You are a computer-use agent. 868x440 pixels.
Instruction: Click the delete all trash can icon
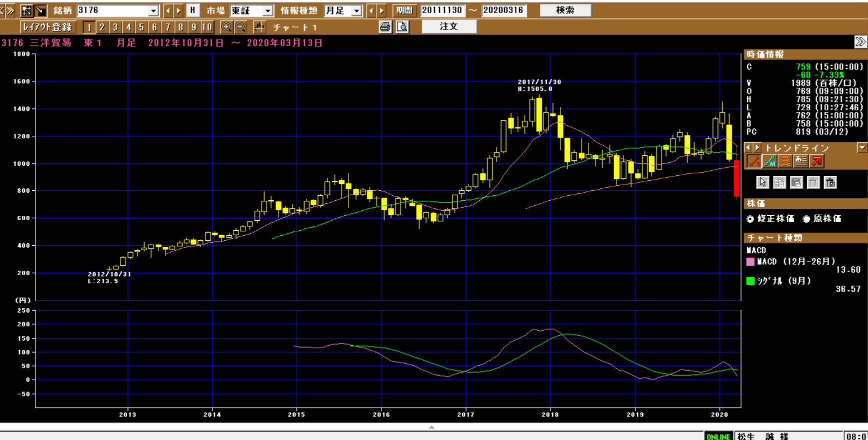[x=830, y=182]
